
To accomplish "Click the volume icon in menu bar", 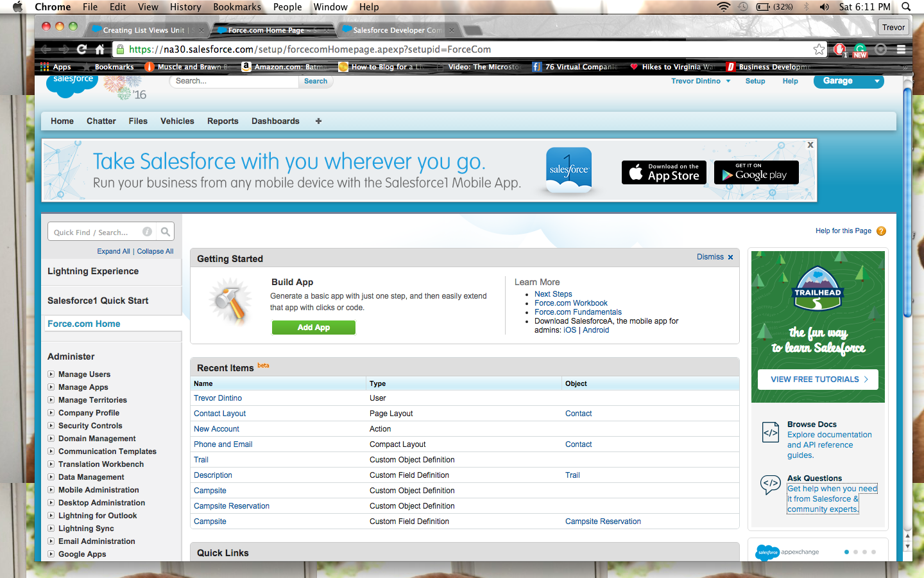I will click(825, 7).
